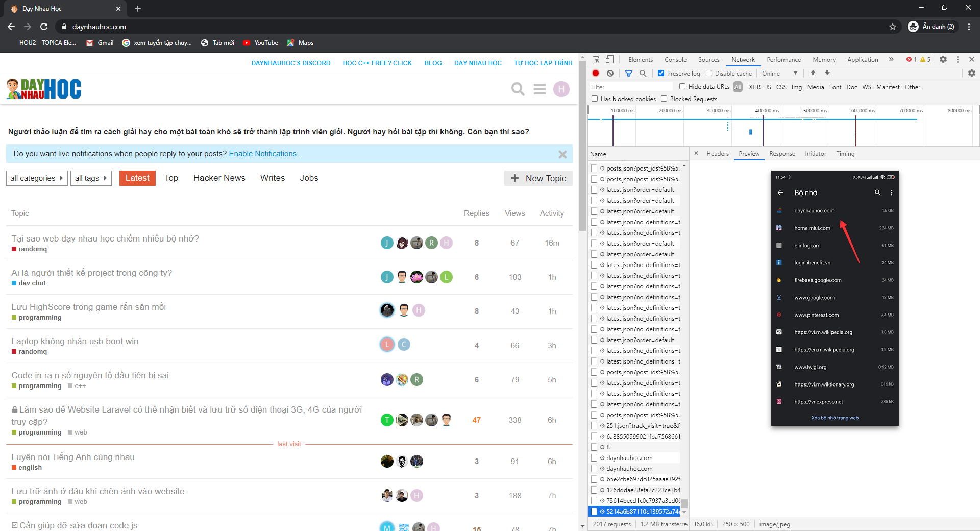Click the network Filter text field
The height and width of the screenshot is (531, 980).
coord(631,87)
